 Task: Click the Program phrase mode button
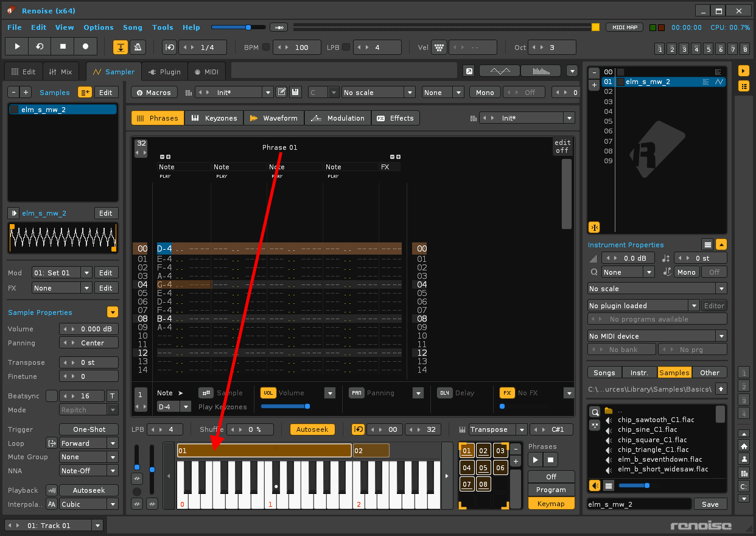coord(551,490)
